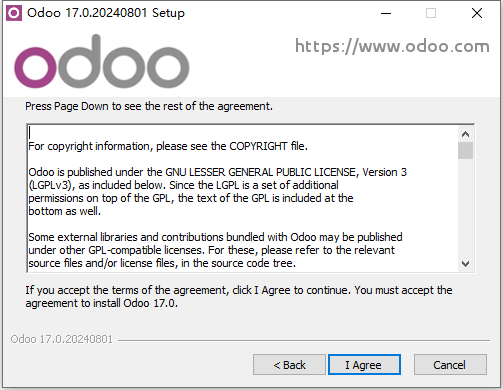
Task: Minimize the setup window
Action: pyautogui.click(x=386, y=13)
